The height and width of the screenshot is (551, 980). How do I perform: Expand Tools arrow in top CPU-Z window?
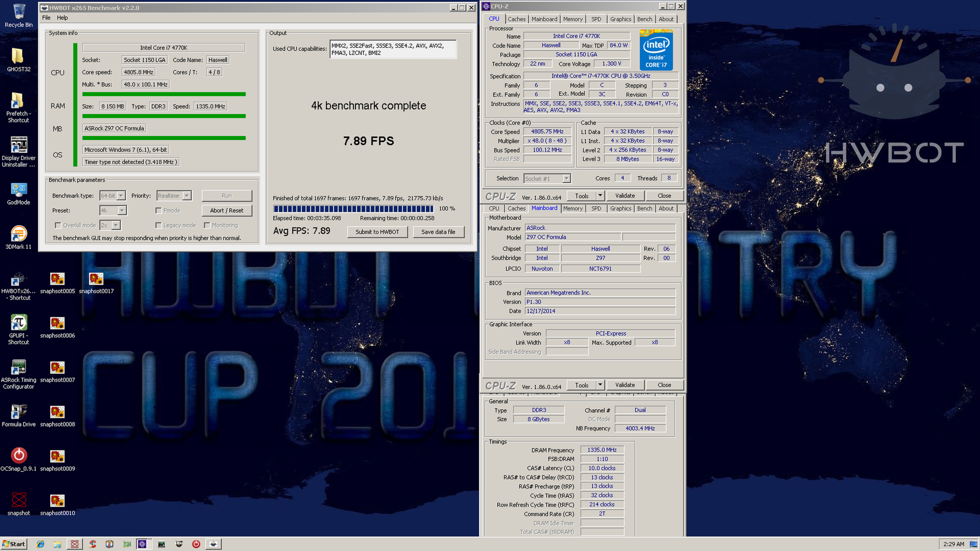(600, 196)
